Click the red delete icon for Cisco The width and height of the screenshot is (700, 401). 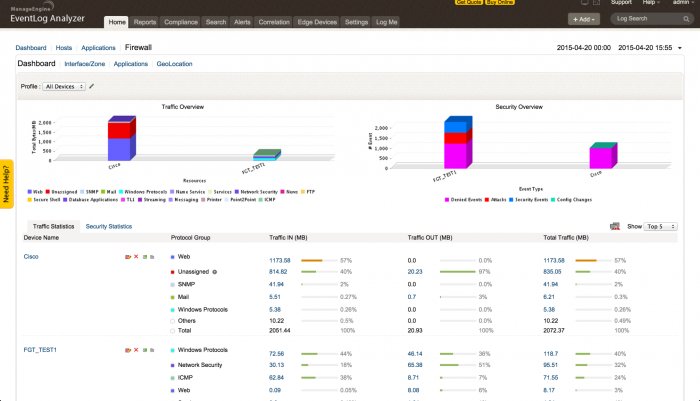pyautogui.click(x=136, y=257)
